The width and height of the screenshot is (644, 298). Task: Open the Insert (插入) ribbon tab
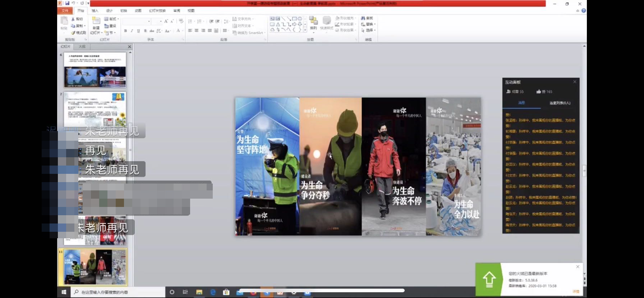point(95,11)
